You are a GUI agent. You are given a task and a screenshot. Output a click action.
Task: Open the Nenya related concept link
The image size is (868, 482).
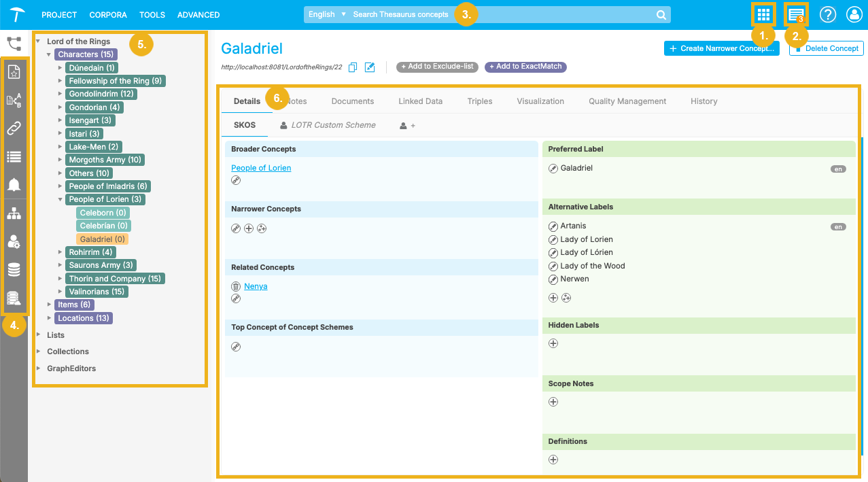point(255,286)
